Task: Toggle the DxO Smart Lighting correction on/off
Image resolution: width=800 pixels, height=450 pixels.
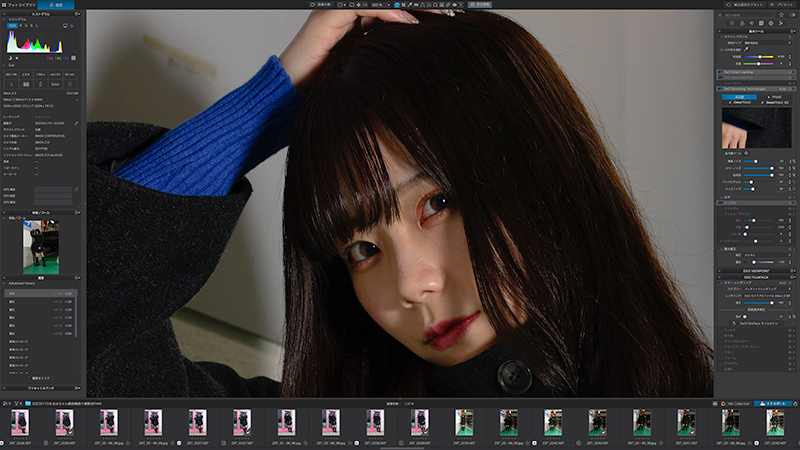Action: pyautogui.click(x=721, y=72)
